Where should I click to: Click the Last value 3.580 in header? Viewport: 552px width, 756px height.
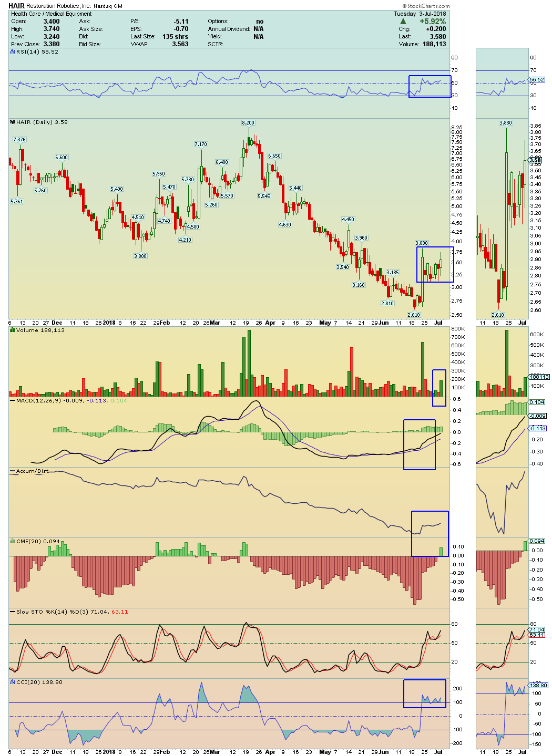437,37
